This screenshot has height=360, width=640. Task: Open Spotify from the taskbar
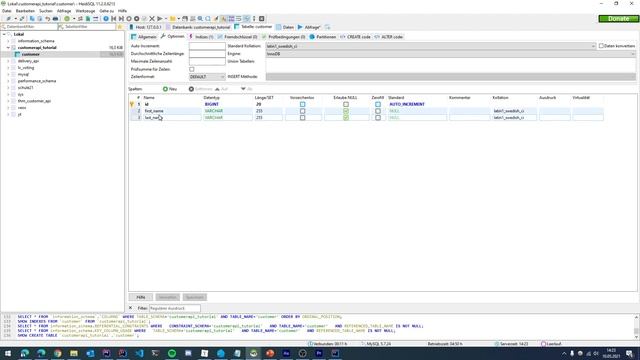[172, 353]
